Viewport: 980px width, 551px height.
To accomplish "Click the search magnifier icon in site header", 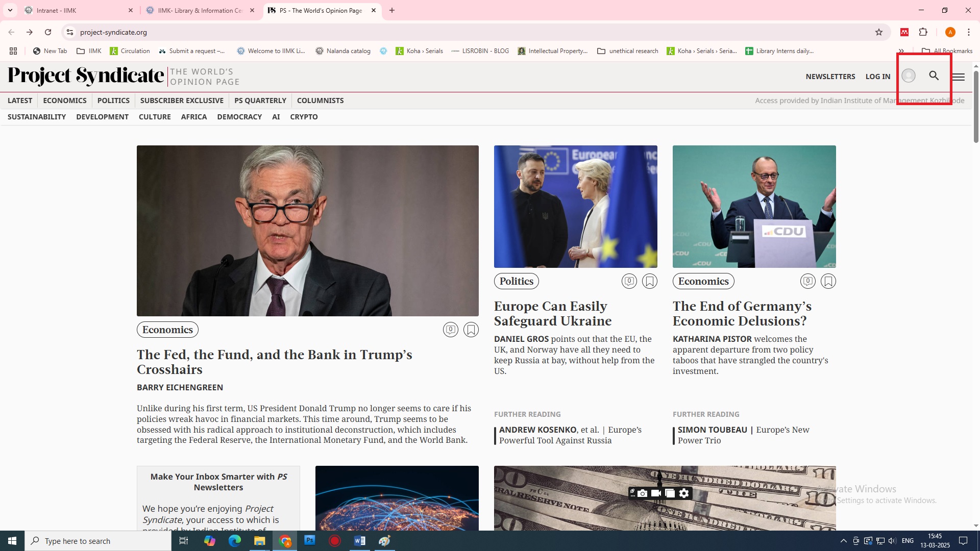I will click(x=934, y=76).
